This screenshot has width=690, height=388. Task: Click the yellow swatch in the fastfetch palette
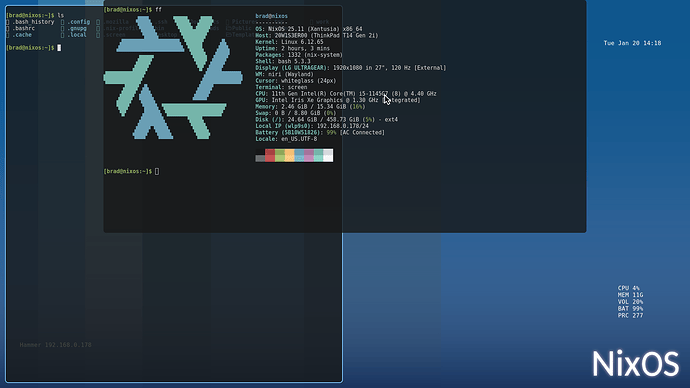[290, 155]
